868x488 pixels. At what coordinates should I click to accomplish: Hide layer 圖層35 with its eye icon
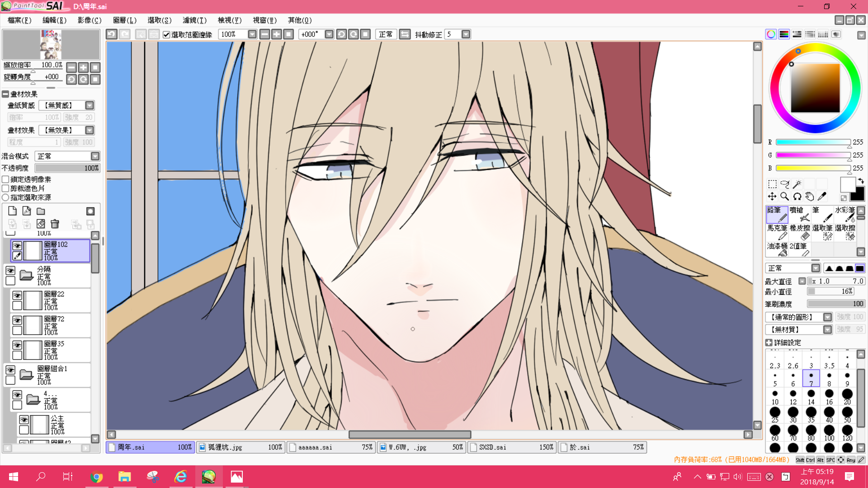tap(17, 345)
